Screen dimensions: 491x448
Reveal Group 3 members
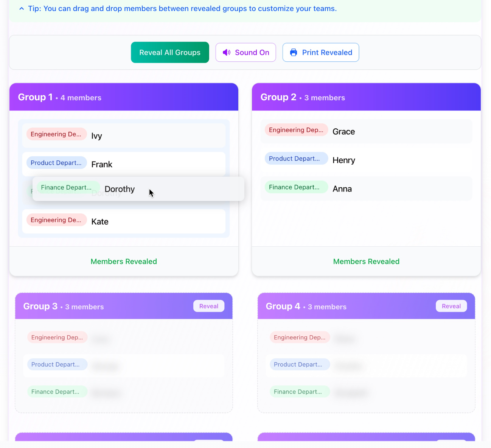coord(208,306)
